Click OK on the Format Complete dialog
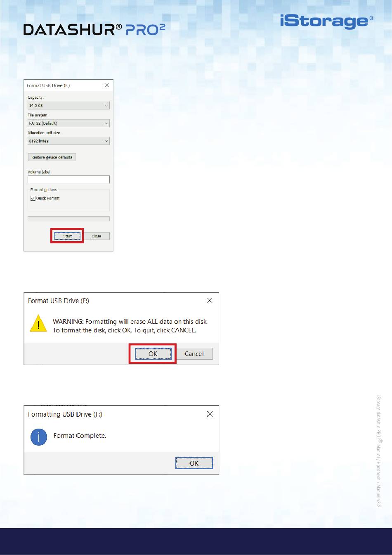The width and height of the screenshot is (392, 555). [x=194, y=463]
